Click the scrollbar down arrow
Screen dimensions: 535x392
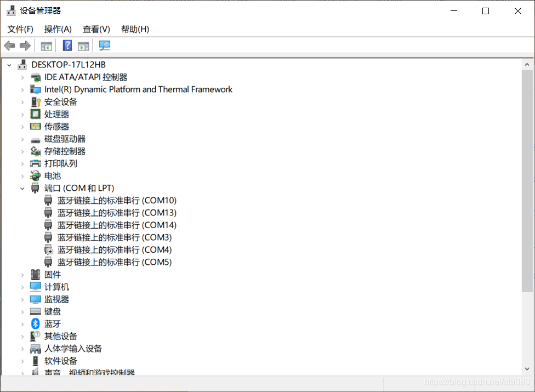click(527, 369)
